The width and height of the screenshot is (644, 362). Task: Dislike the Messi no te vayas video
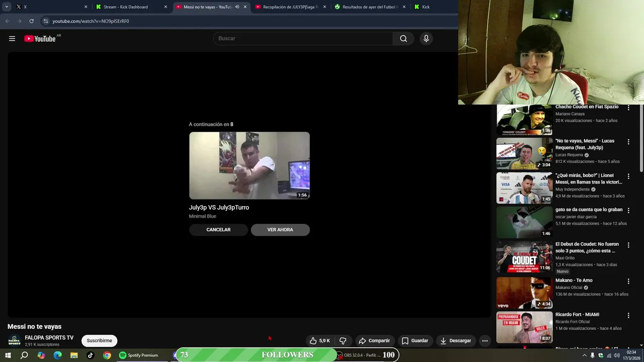click(x=343, y=340)
